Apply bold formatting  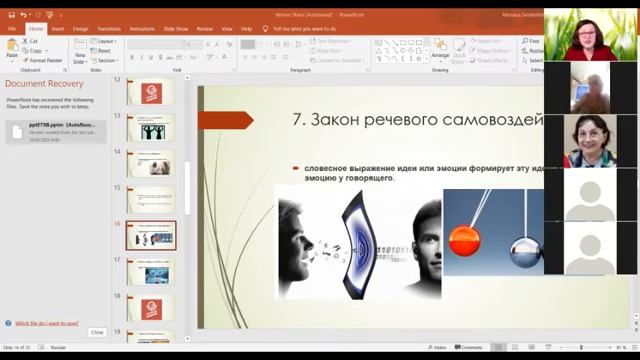[132, 58]
